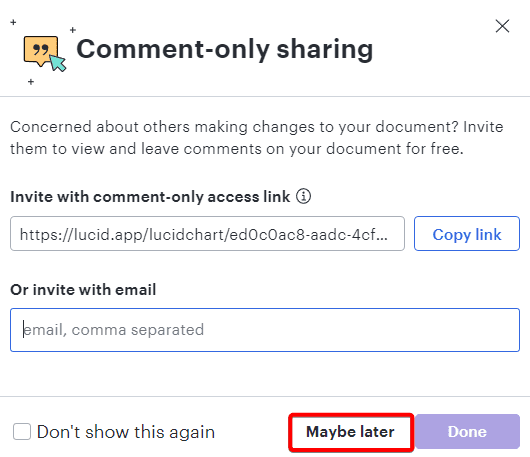Click the Comment-only sharing title text
Screen dimensions: 530x457
(x=225, y=49)
